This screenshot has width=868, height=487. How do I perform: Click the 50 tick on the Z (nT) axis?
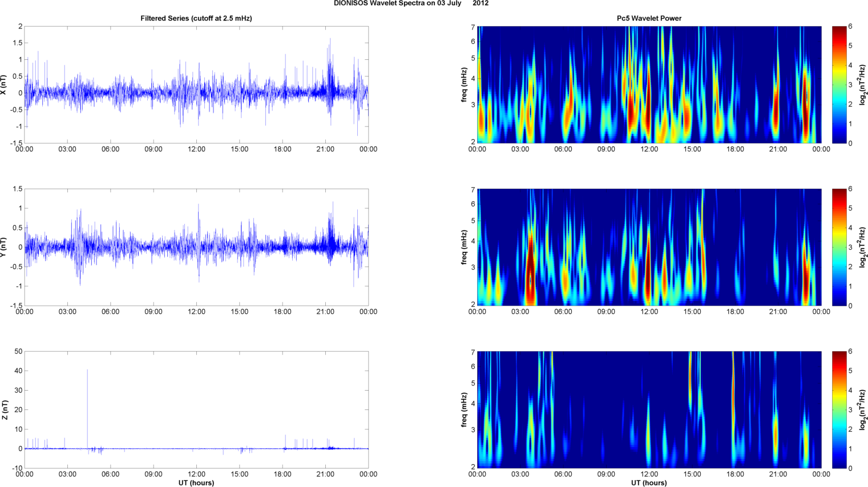click(18, 351)
